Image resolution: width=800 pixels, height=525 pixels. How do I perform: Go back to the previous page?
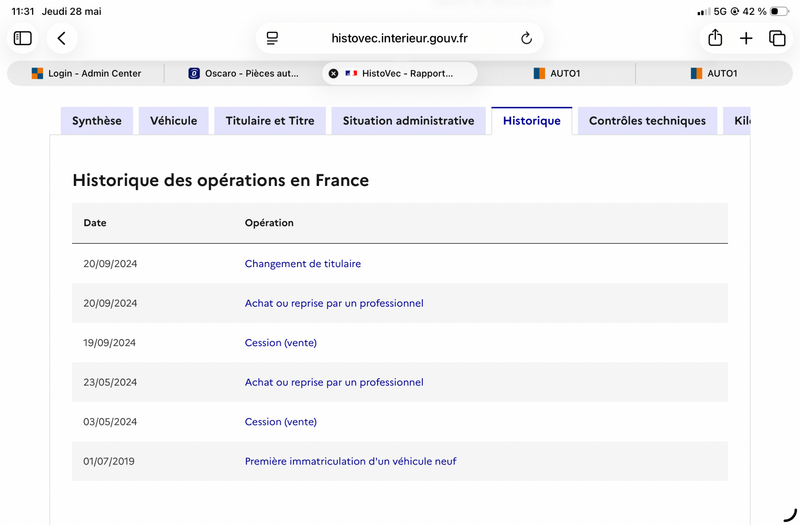pos(62,38)
